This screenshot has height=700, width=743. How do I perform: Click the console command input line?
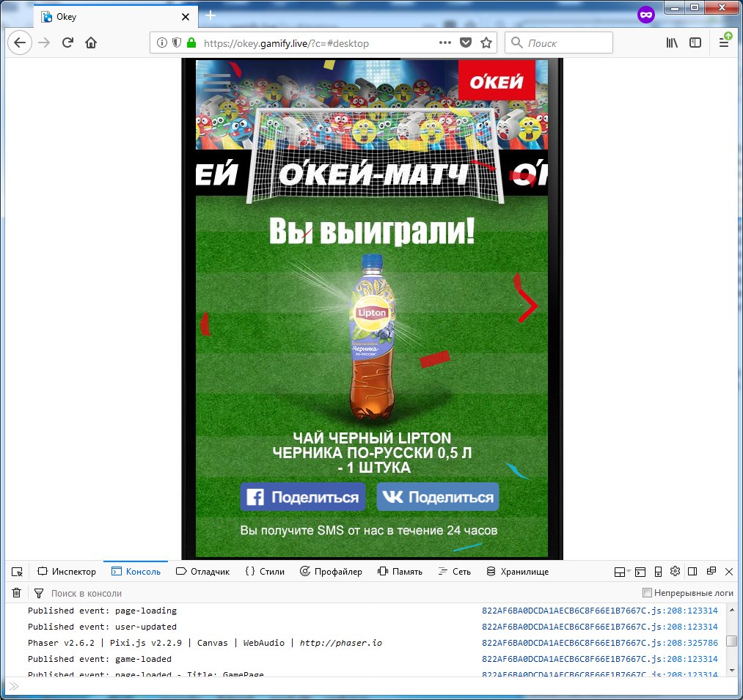(x=370, y=686)
